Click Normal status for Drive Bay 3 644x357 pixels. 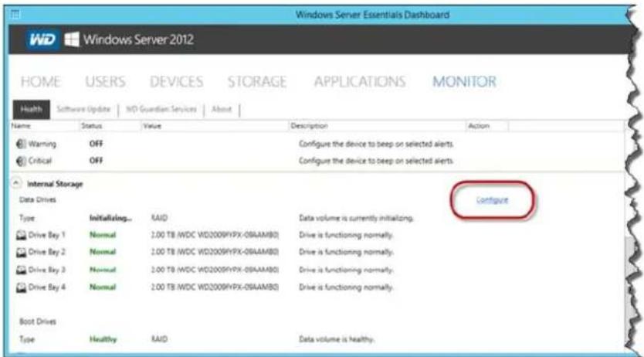[x=103, y=270]
